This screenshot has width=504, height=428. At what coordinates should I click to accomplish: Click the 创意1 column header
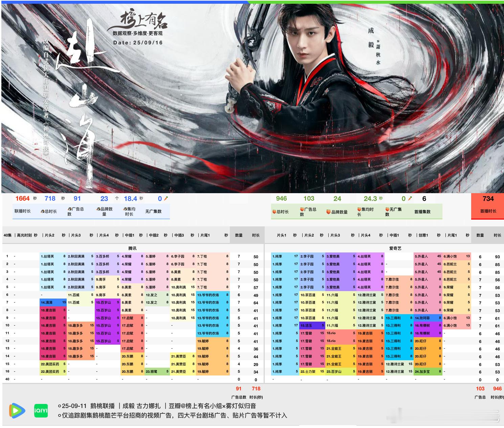[423, 235]
